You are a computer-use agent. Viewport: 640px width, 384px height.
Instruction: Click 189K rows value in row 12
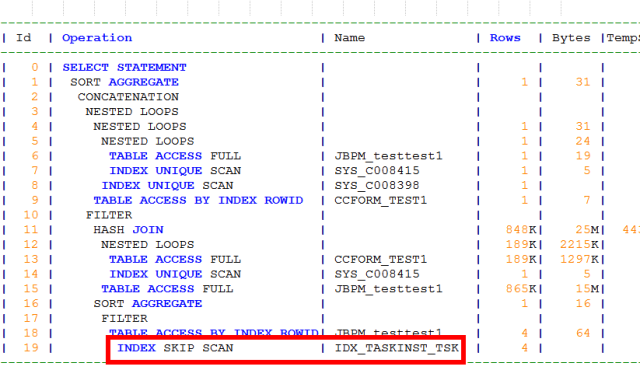click(521, 244)
